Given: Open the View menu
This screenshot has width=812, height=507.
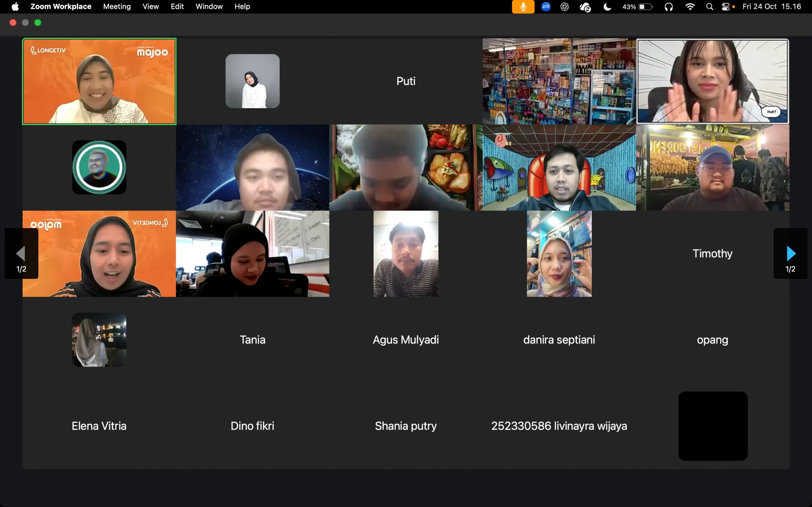Looking at the screenshot, I should pos(150,7).
